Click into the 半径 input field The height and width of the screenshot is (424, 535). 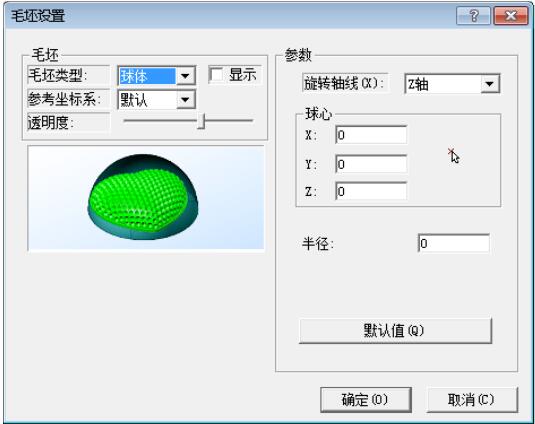coord(453,243)
